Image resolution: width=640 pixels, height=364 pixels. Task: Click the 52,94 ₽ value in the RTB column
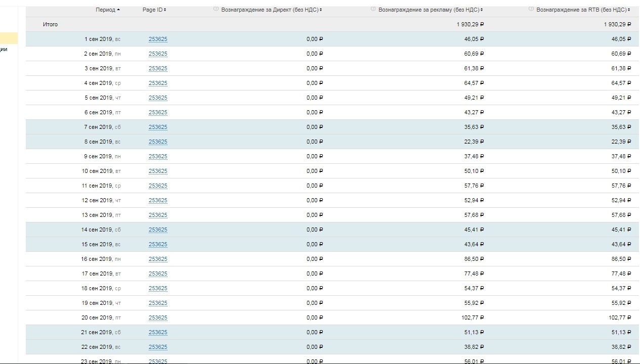point(622,200)
